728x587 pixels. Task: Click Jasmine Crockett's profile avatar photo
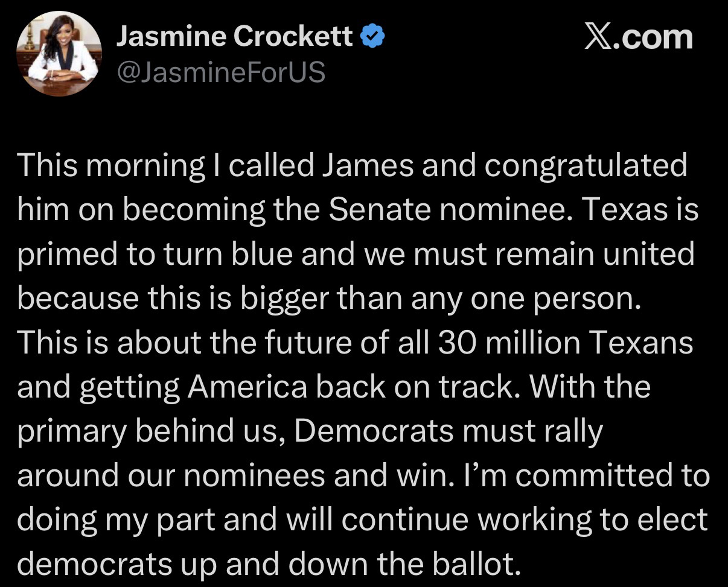click(x=59, y=54)
